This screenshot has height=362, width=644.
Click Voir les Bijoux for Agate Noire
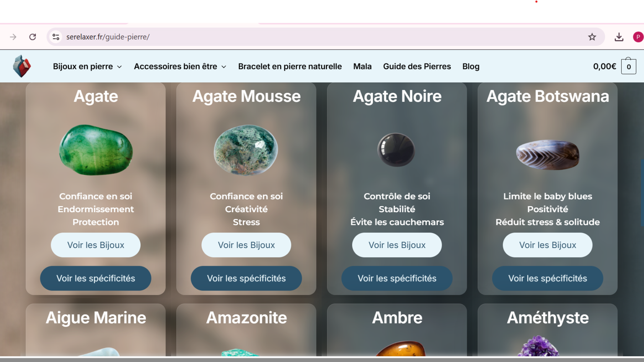tap(397, 245)
